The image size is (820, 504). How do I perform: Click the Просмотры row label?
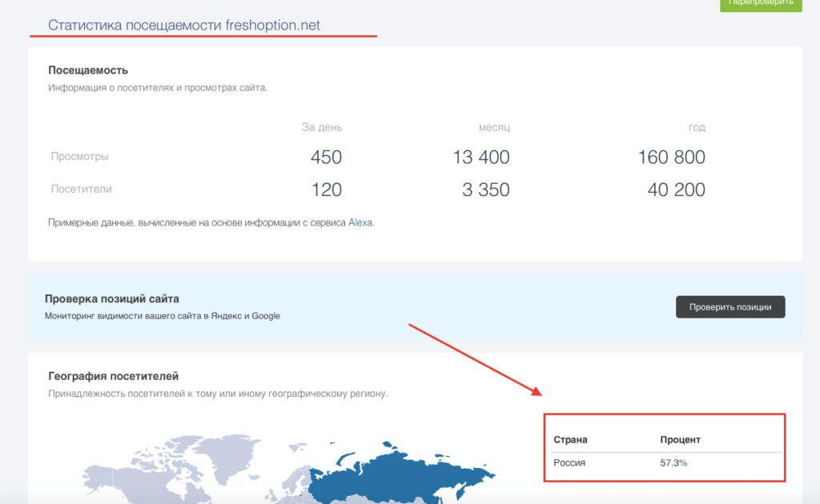click(80, 157)
